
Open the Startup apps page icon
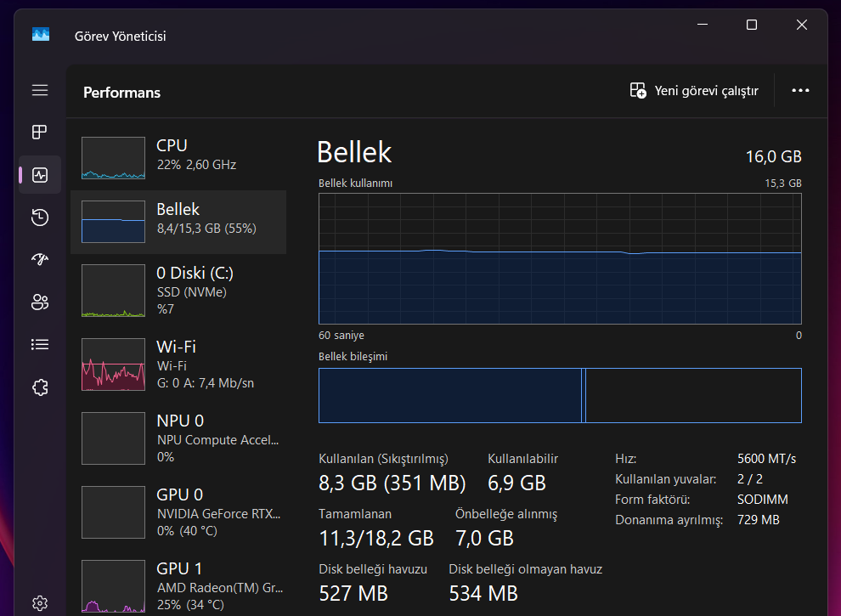click(40, 260)
